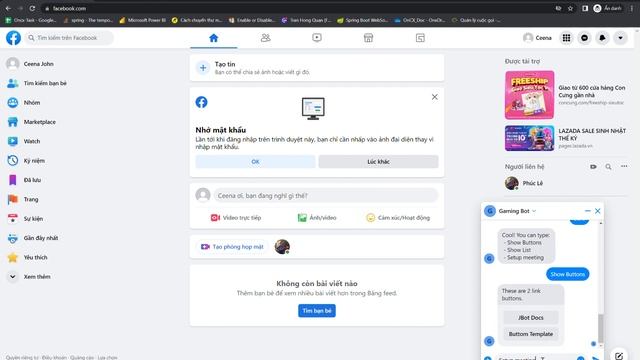Open the Marketplace tab in the top navigation

point(368,38)
